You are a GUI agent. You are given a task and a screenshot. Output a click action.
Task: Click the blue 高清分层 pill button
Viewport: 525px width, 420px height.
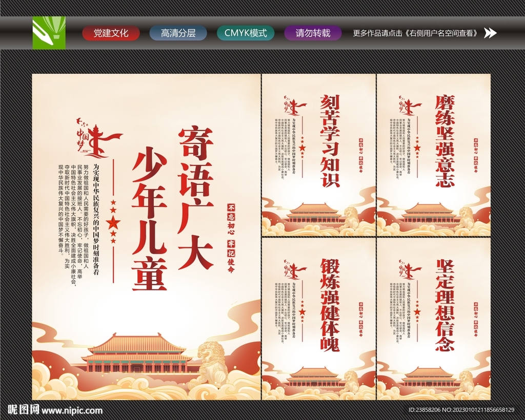pyautogui.click(x=178, y=33)
